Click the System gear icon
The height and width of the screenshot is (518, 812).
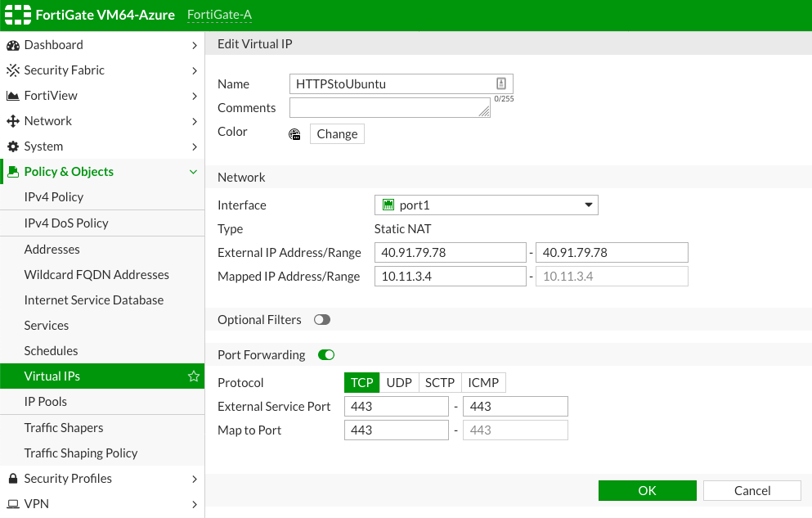pyautogui.click(x=13, y=146)
